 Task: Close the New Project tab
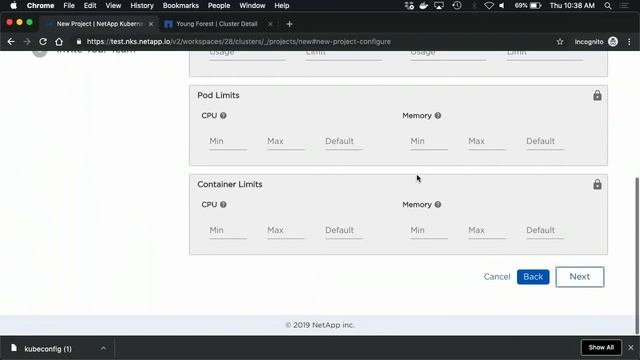[x=151, y=24]
